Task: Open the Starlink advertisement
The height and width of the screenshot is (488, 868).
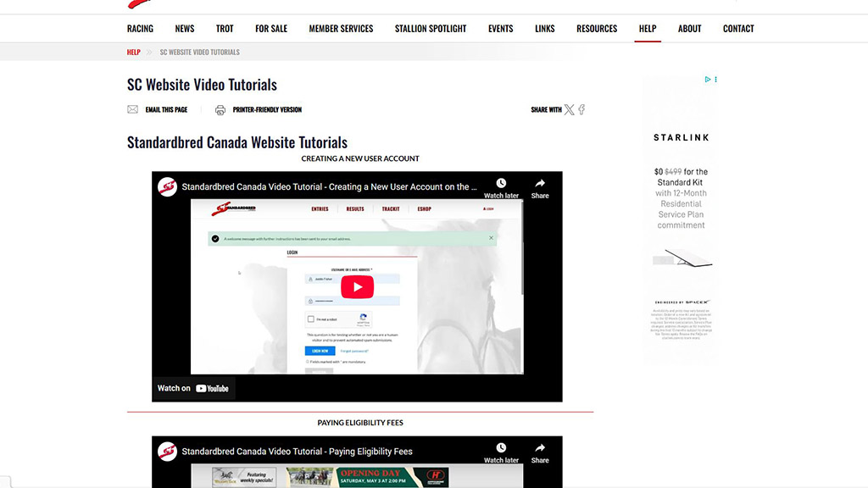Action: click(681, 221)
